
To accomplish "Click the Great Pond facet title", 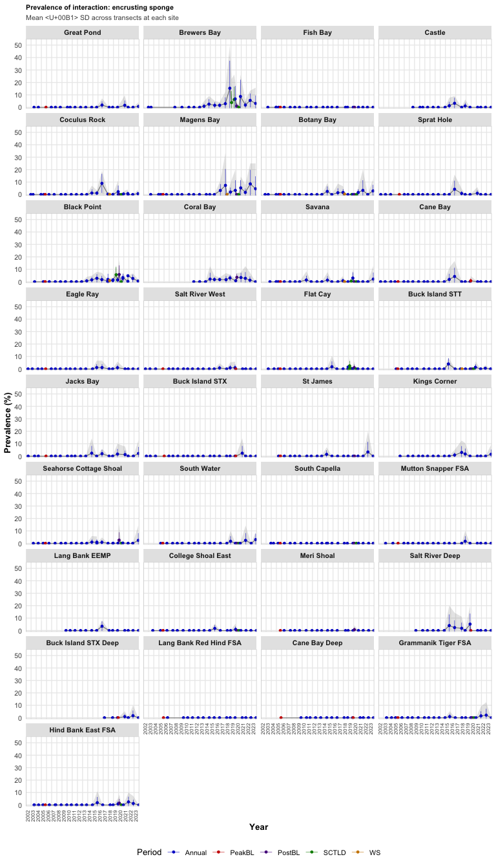I will (83, 32).
